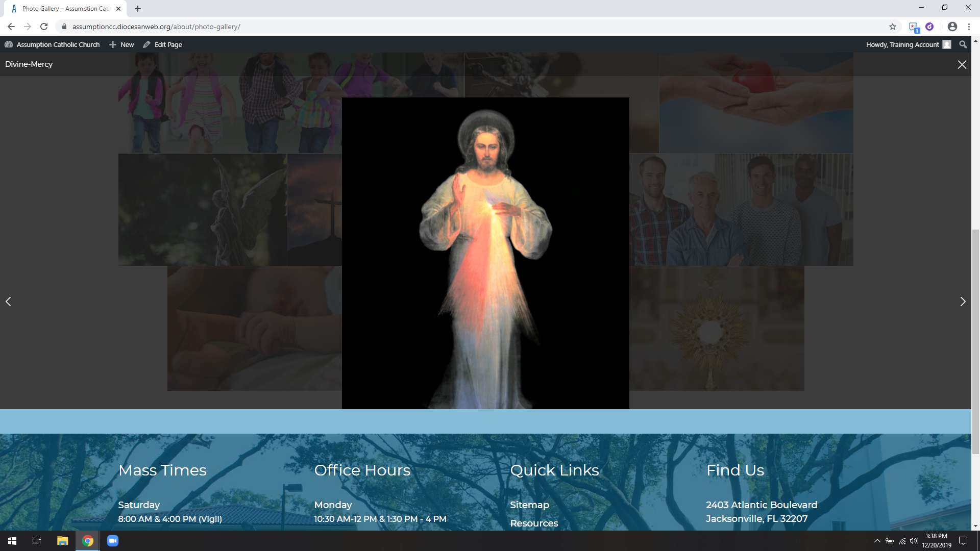Open Zoom from the taskbar
This screenshot has height=551, width=980.
pos(112,541)
